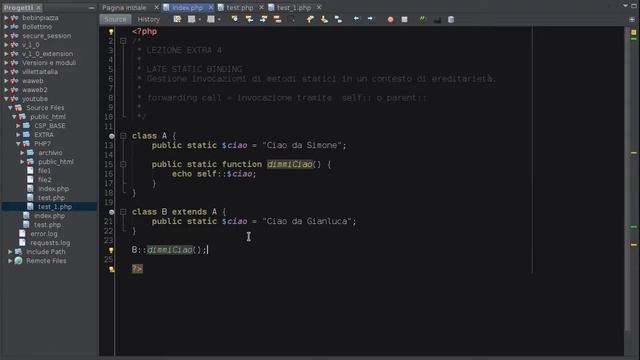Click the split editor icon at right
Screen dimensions: 640x360
632,19
